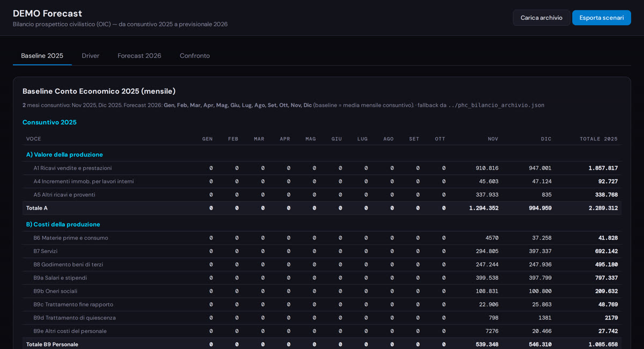
Task: Click the B) Costi della produzione section heading
Action: click(63, 224)
